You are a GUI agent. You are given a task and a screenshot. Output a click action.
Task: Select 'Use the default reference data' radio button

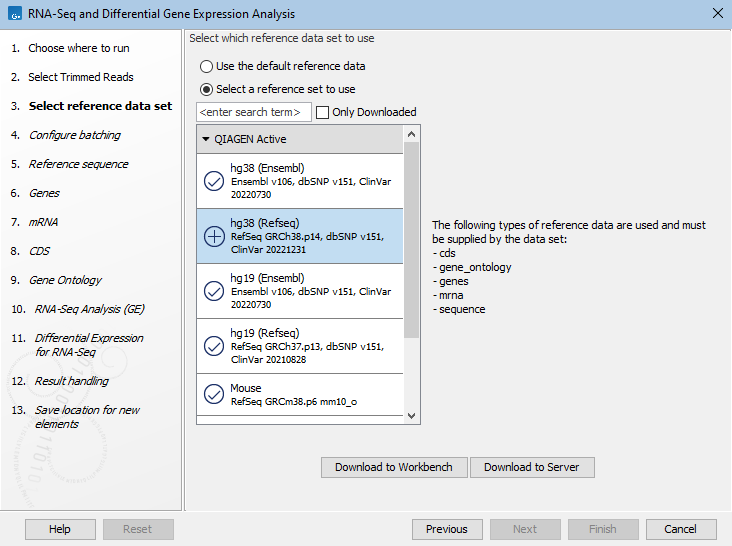(x=207, y=66)
